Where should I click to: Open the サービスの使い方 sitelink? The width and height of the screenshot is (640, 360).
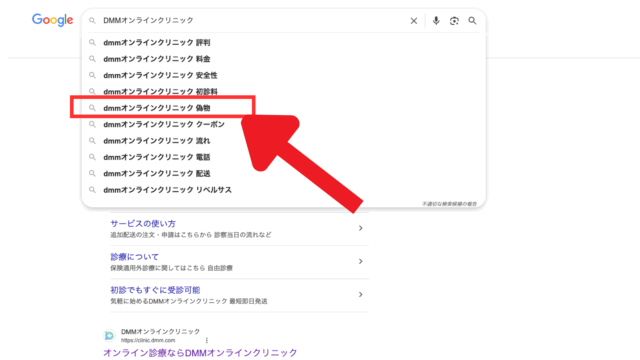click(143, 224)
